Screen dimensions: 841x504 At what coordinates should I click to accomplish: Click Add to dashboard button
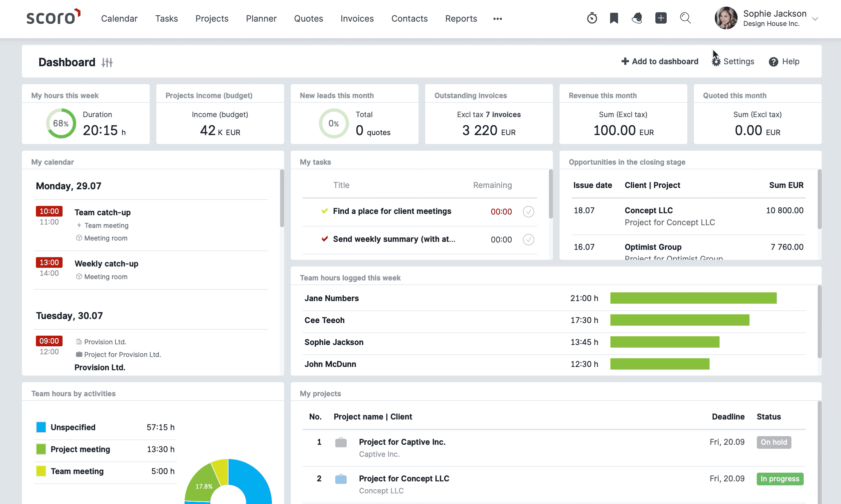[x=660, y=62]
